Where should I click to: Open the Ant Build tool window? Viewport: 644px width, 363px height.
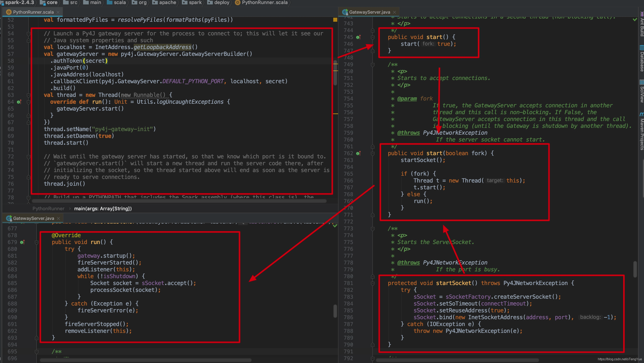click(642, 24)
